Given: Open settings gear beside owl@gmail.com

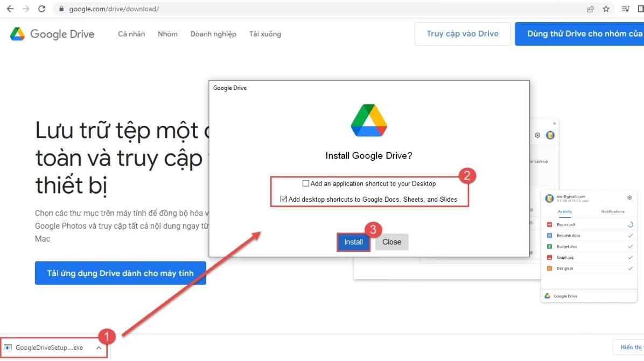Looking at the screenshot, I should pyautogui.click(x=629, y=198).
